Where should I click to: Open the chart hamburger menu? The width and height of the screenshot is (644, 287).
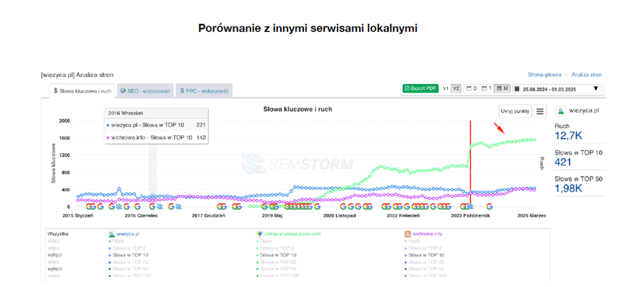point(540,111)
